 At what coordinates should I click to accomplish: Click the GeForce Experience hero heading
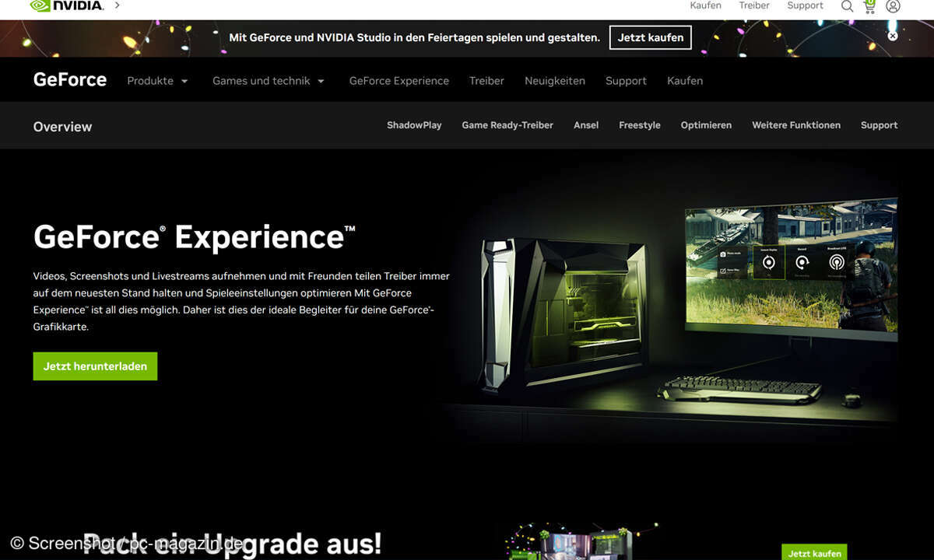coord(195,237)
